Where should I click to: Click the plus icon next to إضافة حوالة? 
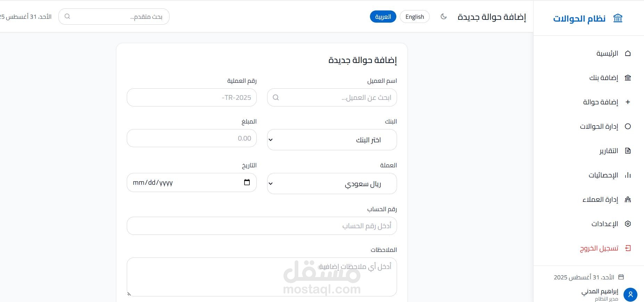point(628,102)
